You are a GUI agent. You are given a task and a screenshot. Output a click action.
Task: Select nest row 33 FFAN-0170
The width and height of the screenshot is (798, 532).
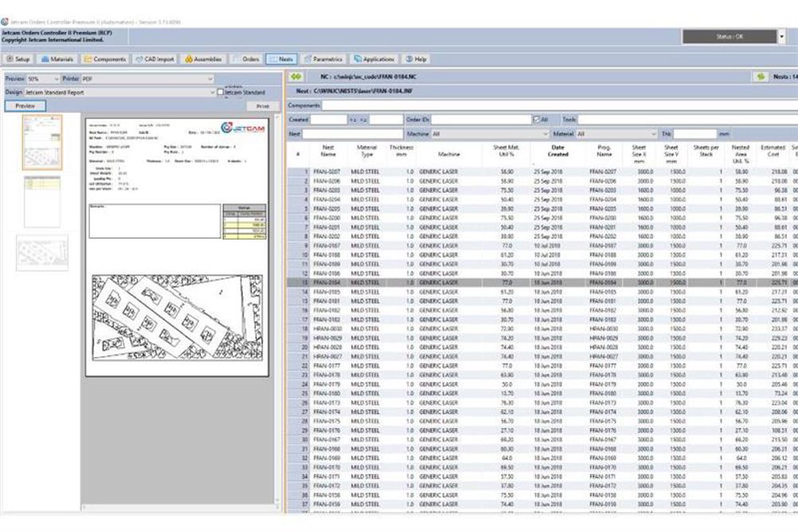pos(542,467)
